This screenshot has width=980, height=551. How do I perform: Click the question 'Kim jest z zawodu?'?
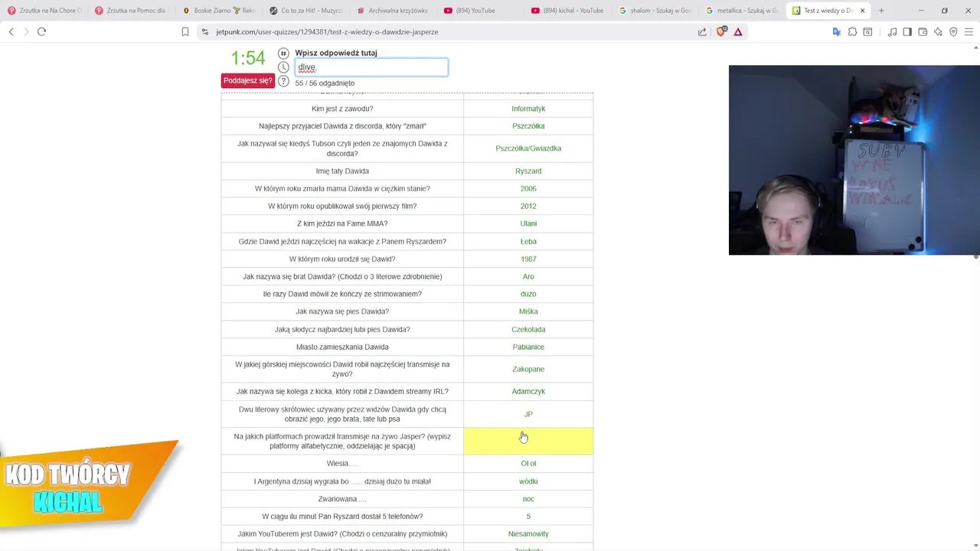coord(342,109)
